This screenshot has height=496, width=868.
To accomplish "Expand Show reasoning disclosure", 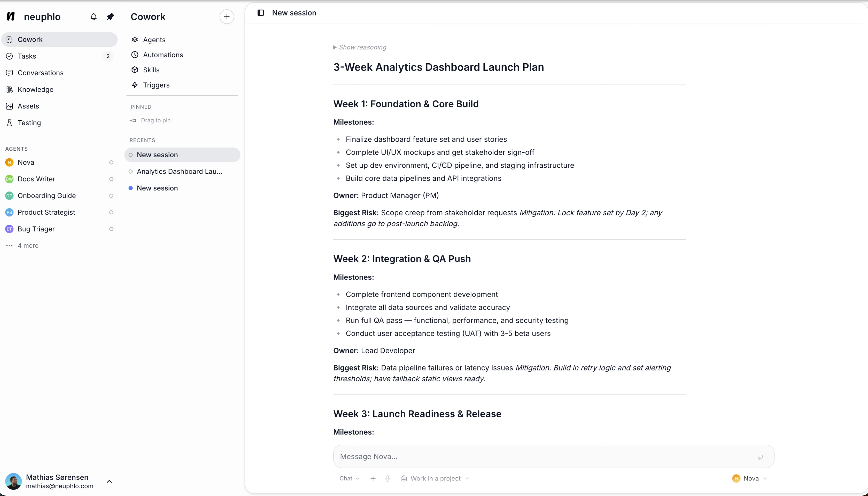I will pos(360,47).
